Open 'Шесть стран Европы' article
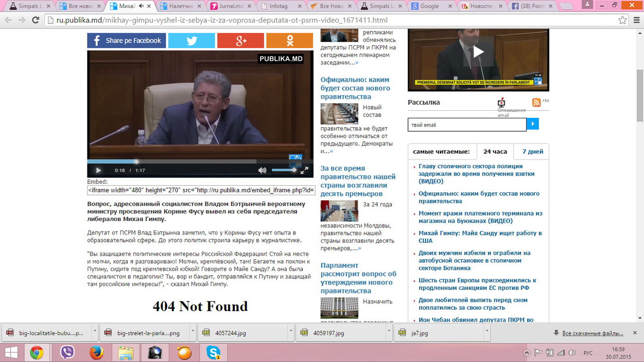 477,284
